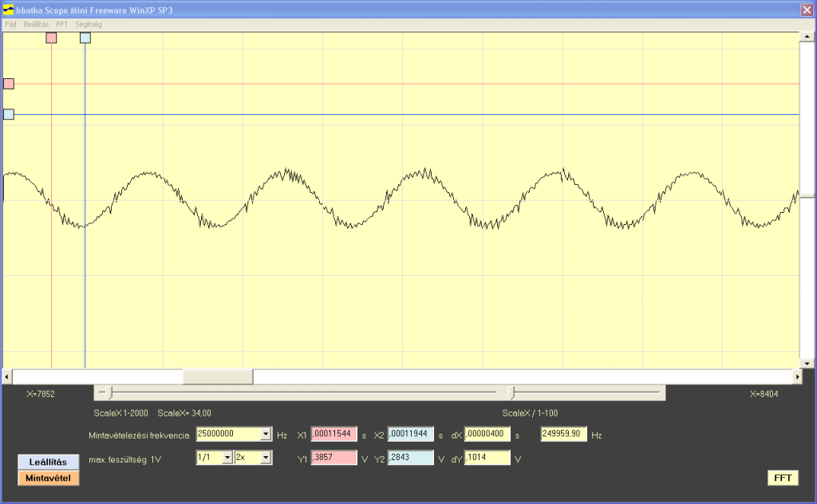Viewport: 817px width, 504px height.
Task: Open the FFT menu in menu bar
Action: pyautogui.click(x=62, y=25)
